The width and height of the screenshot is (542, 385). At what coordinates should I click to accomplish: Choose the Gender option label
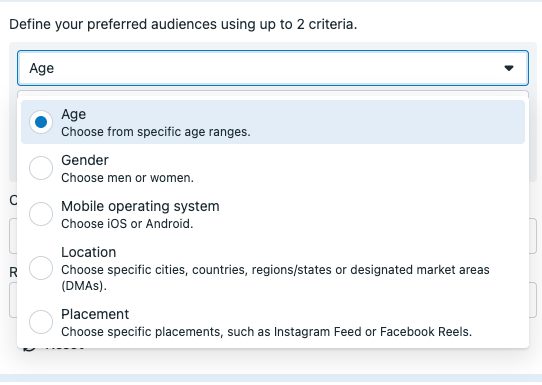85,160
